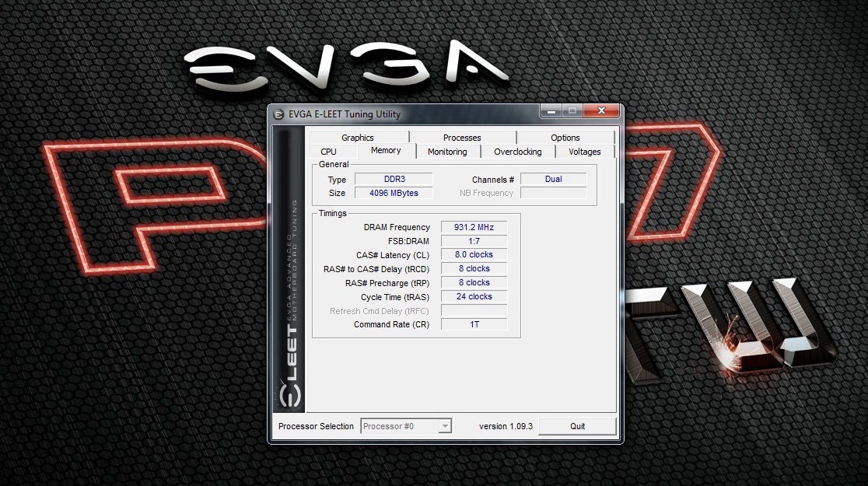Click the empty tRFC field
Image resolution: width=868 pixels, height=486 pixels.
474,310
